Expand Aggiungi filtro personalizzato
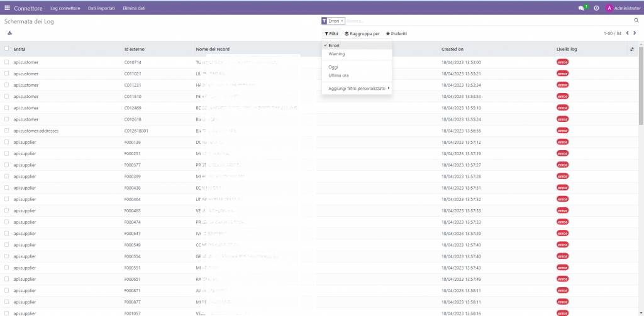Image resolution: width=644 pixels, height=316 pixels. [x=358, y=89]
